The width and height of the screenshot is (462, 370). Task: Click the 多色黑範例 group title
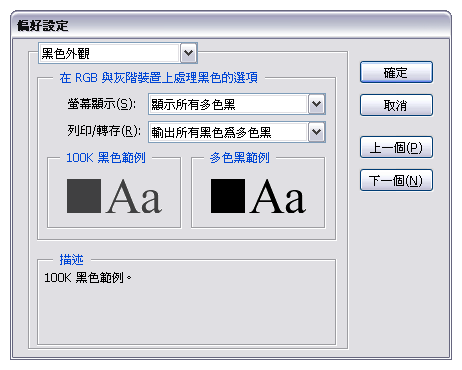click(240, 158)
